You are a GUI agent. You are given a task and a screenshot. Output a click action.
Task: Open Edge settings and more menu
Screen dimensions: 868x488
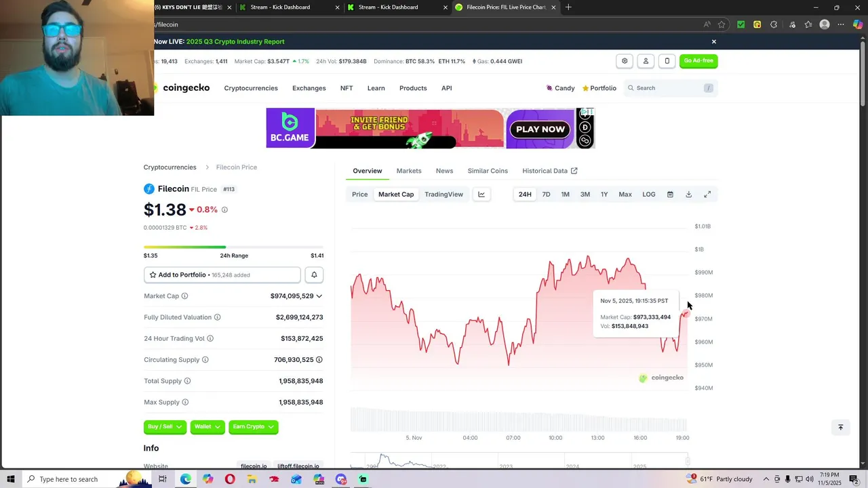tap(841, 24)
